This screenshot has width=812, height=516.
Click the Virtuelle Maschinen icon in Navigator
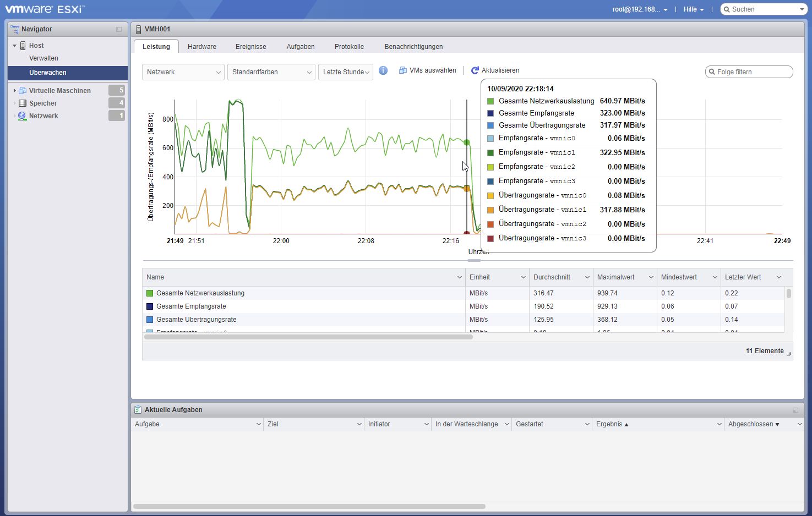tap(23, 90)
